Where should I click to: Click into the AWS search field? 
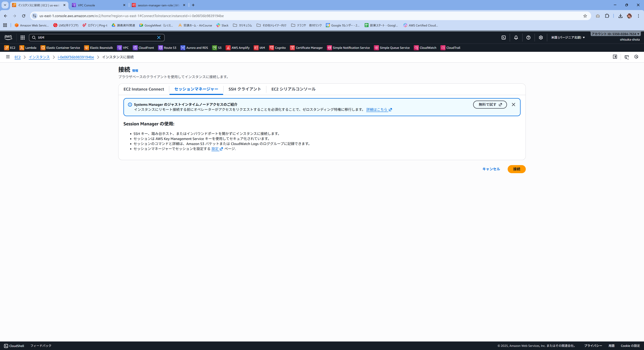click(96, 38)
